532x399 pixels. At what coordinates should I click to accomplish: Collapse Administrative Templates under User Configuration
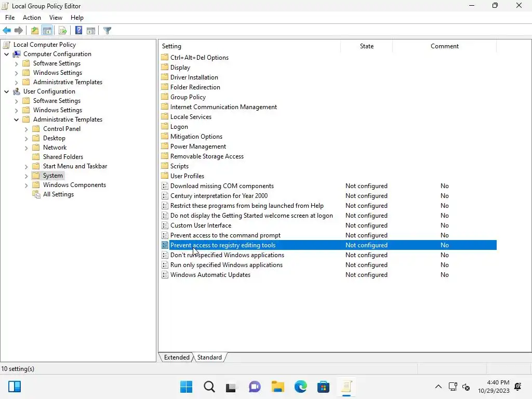tap(16, 119)
